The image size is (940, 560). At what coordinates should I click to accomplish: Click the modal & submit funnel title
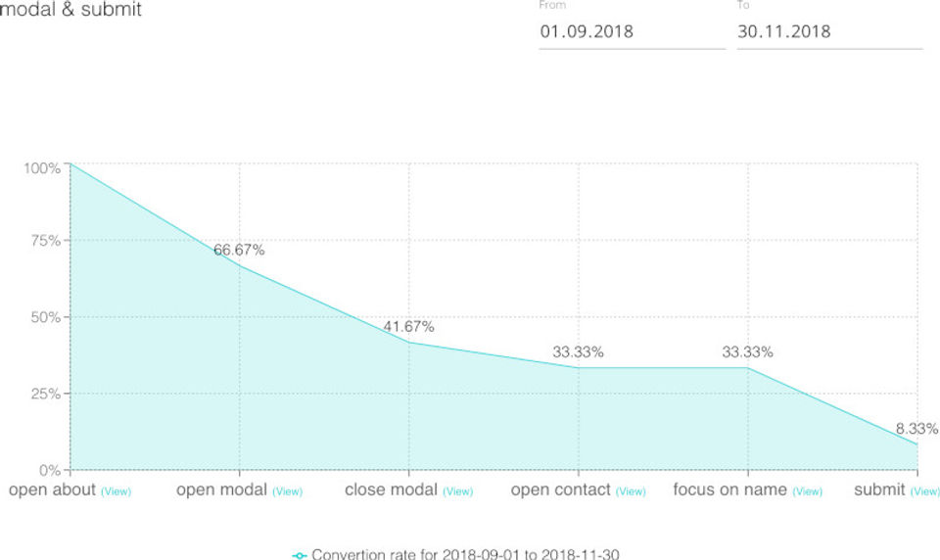(70, 11)
